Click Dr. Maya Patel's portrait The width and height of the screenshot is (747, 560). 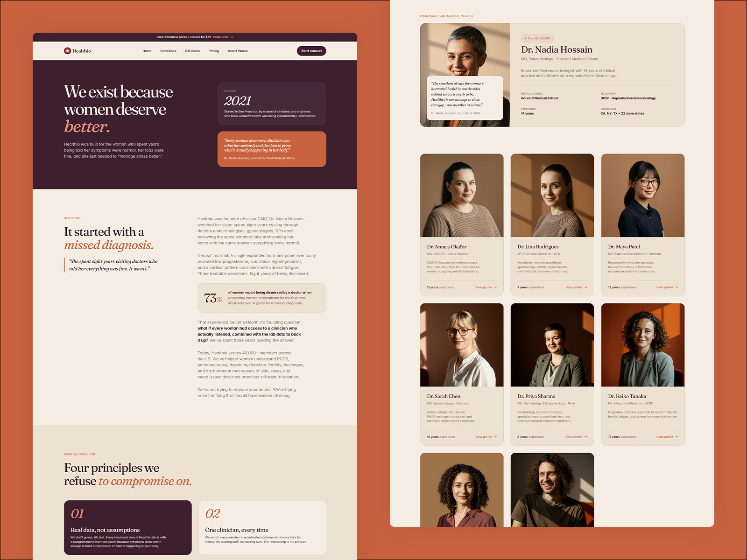point(643,196)
